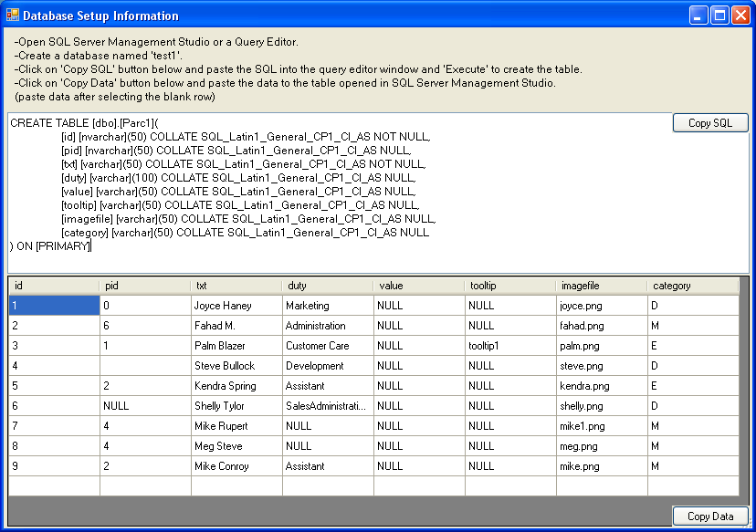The width and height of the screenshot is (756, 532).
Task: Sort by the 'id' column header
Action: pos(54,286)
